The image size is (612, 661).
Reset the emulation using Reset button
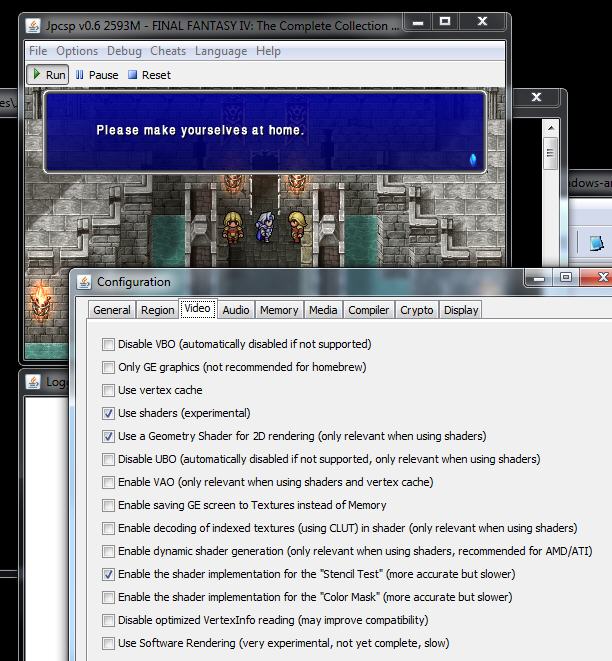pyautogui.click(x=149, y=75)
